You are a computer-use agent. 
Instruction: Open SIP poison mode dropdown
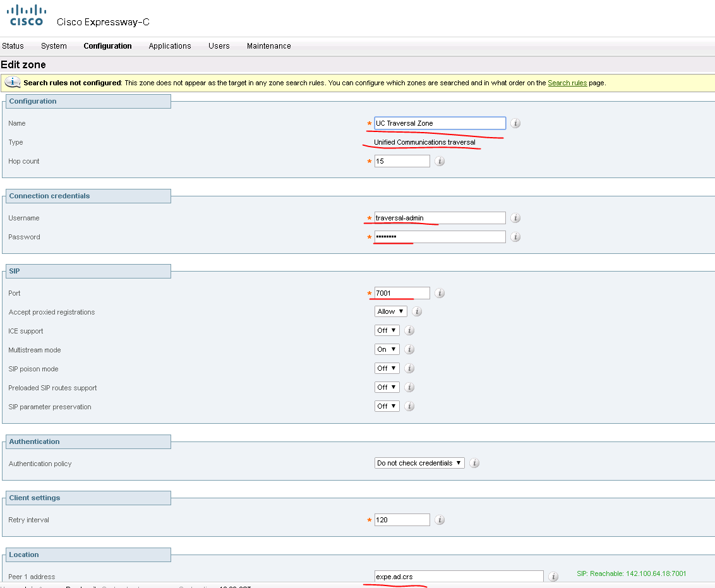tap(387, 368)
